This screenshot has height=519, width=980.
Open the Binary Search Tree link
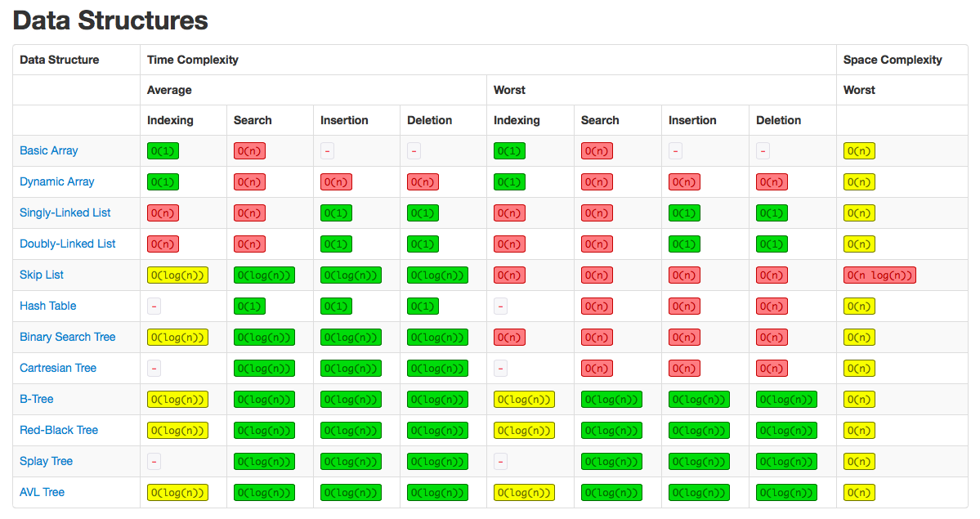[67, 337]
